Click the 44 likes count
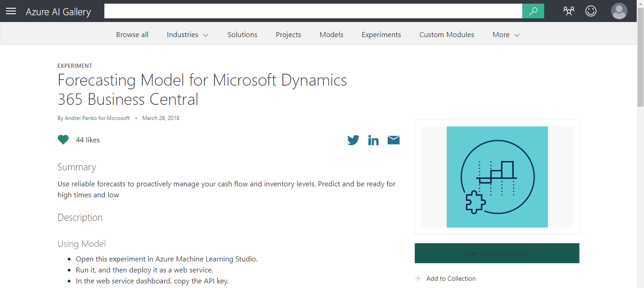Image resolution: width=644 pixels, height=288 pixels. coord(88,140)
